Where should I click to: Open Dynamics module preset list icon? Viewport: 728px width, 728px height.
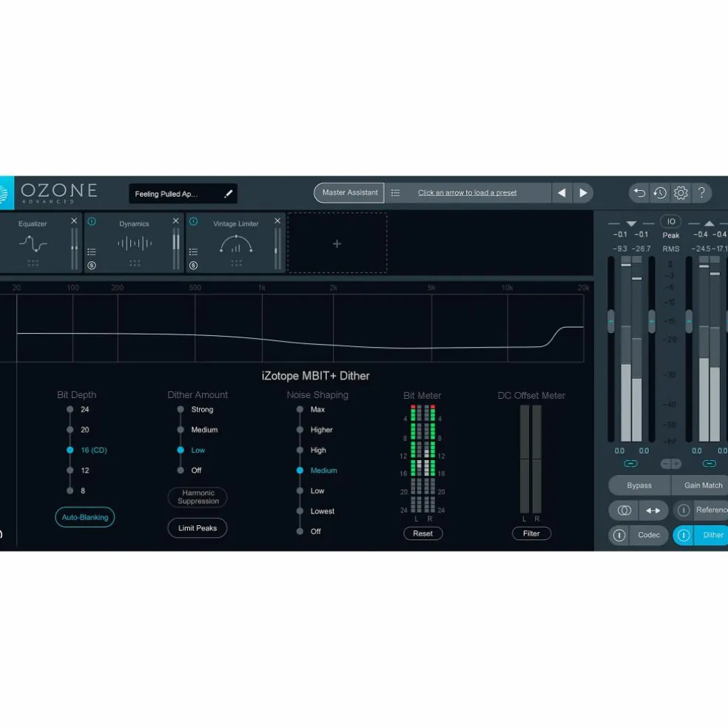pos(92,252)
